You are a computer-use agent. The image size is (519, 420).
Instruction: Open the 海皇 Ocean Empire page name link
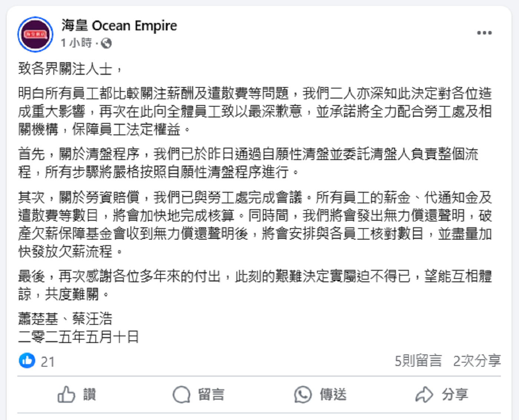tap(119, 26)
